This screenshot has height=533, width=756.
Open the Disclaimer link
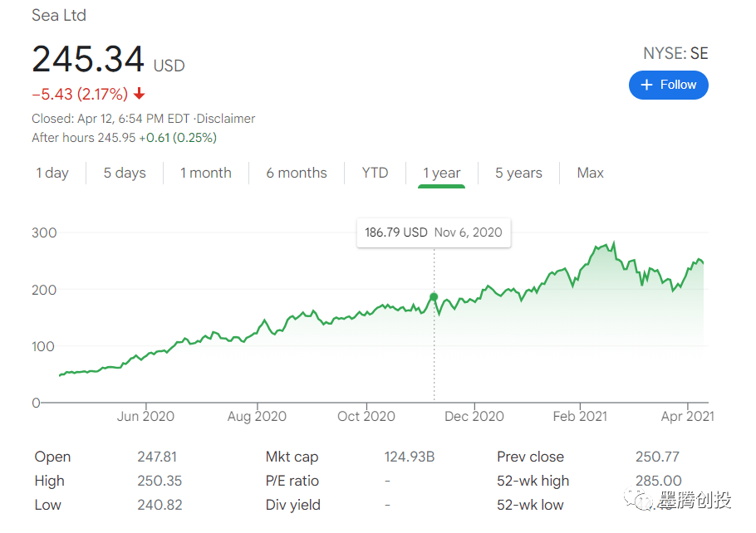224,119
